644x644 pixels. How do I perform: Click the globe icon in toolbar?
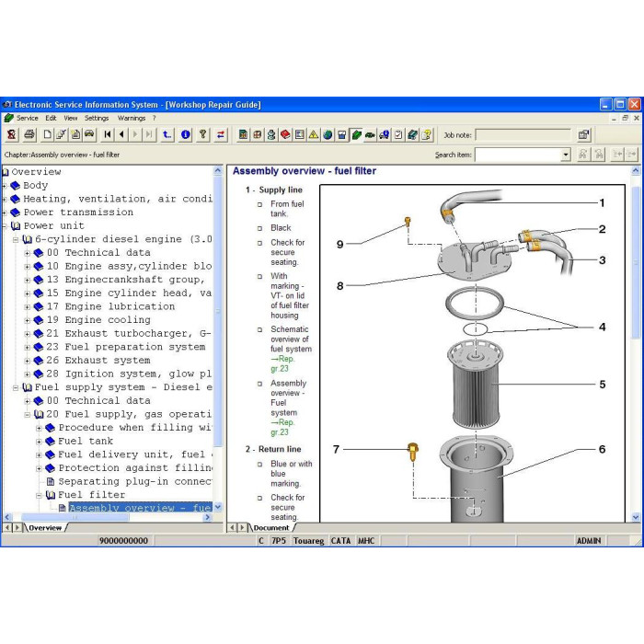pos(328,134)
